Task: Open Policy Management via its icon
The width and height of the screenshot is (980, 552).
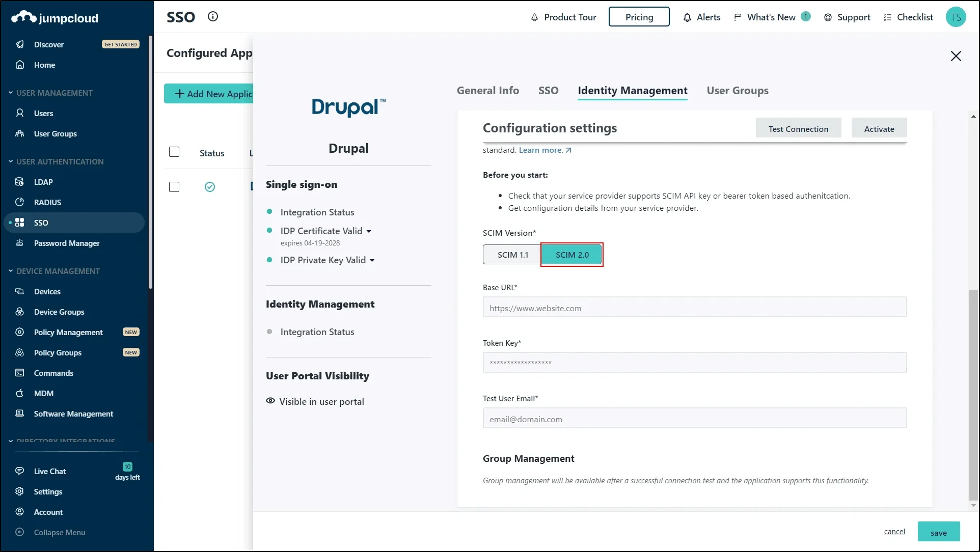Action: (x=20, y=332)
